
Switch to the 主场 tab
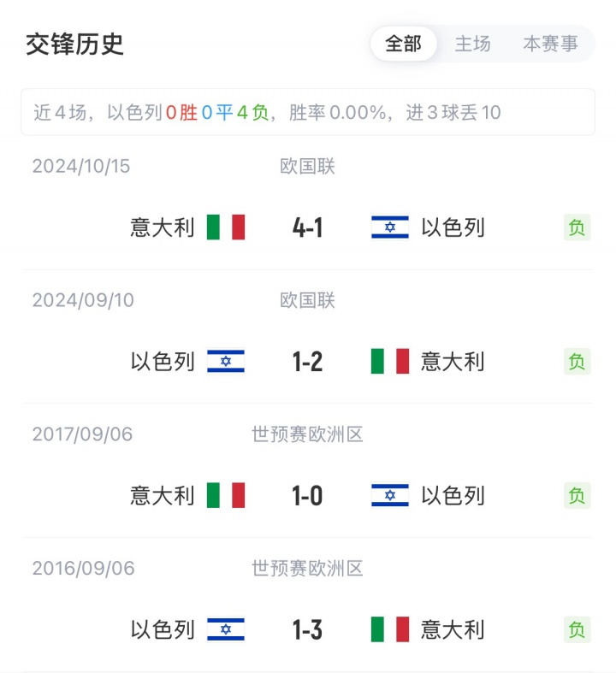pyautogui.click(x=472, y=44)
